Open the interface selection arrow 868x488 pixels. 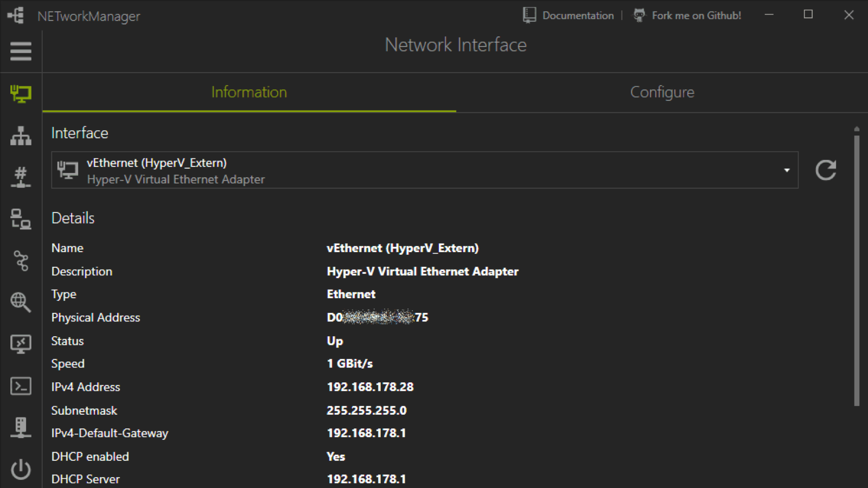(x=787, y=170)
